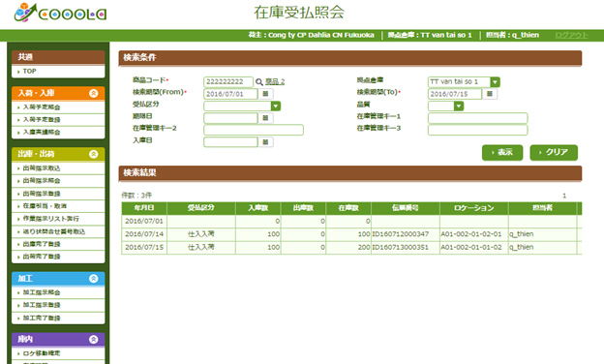The height and width of the screenshot is (364, 604).
Task: Click location A01-002-01-01-02
Action: [x=471, y=247]
